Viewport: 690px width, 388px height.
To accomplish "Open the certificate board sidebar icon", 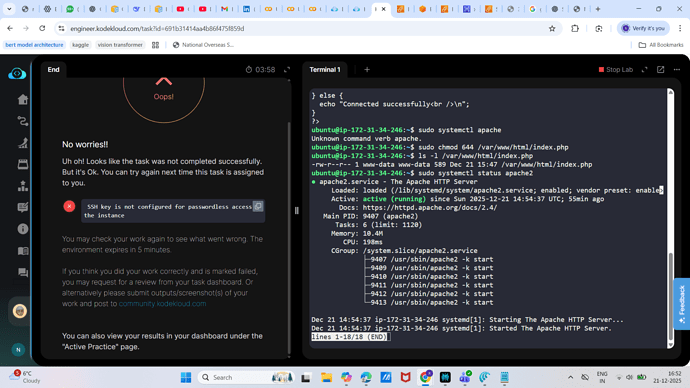I will [23, 207].
